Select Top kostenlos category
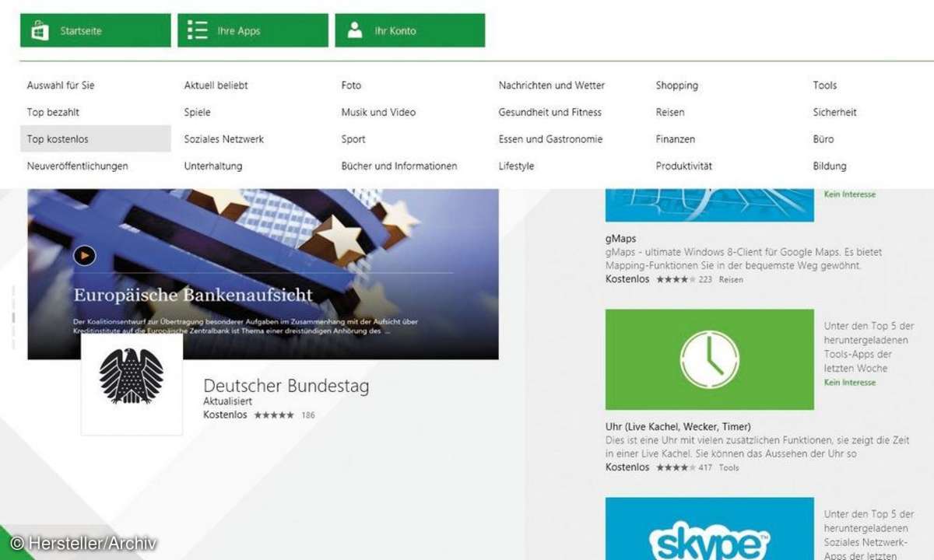Image resolution: width=934 pixels, height=560 pixels. point(96,138)
